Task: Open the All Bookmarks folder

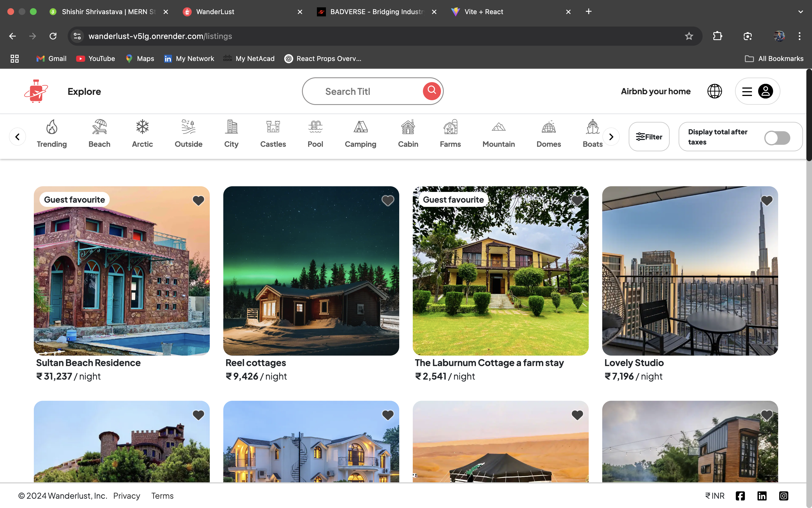Action: click(774, 58)
